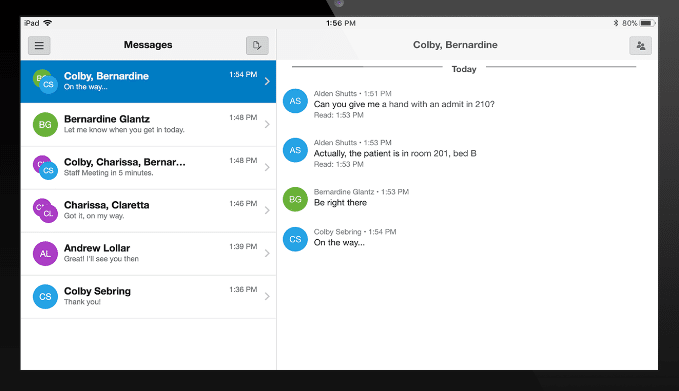The width and height of the screenshot is (679, 391).
Task: Expand chevron on Colby, Bernardine row
Action: [267, 81]
